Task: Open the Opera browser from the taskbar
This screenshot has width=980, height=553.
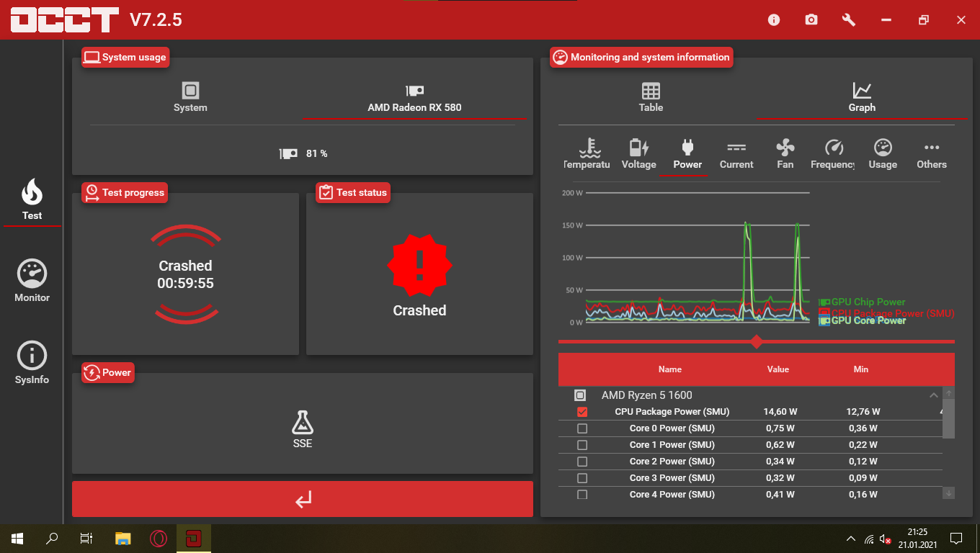Action: pos(159,539)
